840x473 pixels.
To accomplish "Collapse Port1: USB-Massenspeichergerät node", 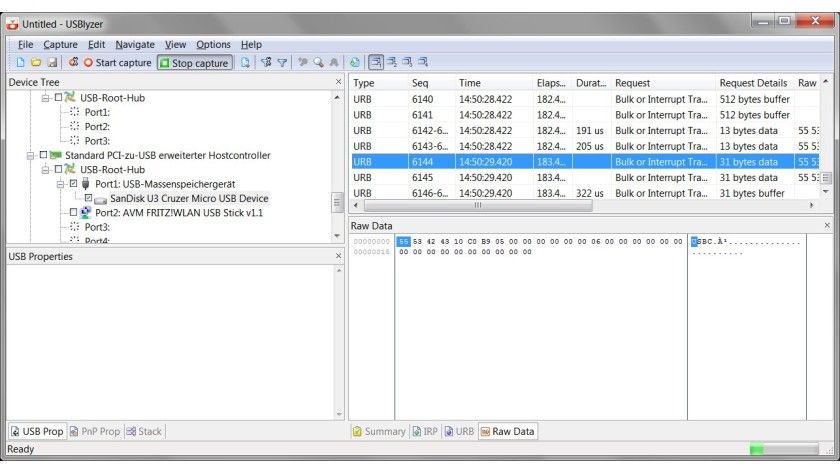I will click(x=61, y=184).
